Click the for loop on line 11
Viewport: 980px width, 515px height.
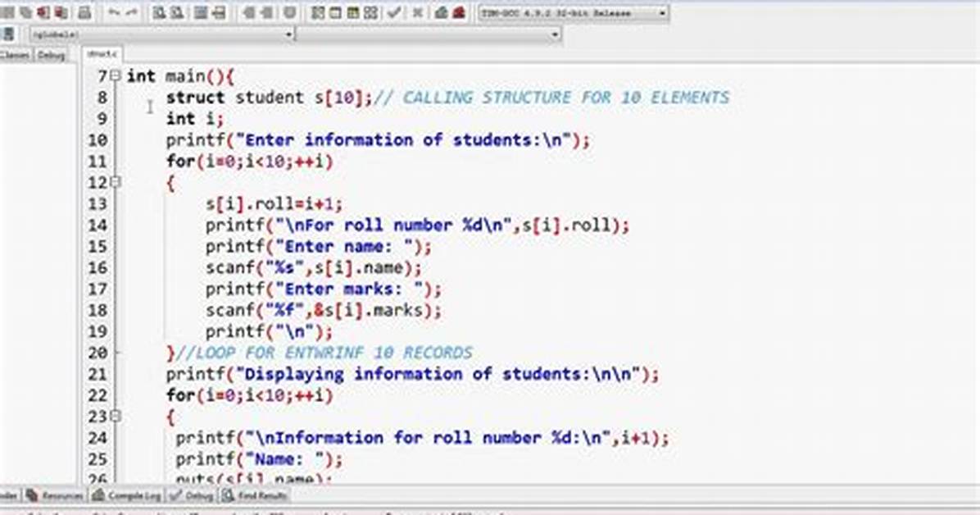pyautogui.click(x=249, y=162)
